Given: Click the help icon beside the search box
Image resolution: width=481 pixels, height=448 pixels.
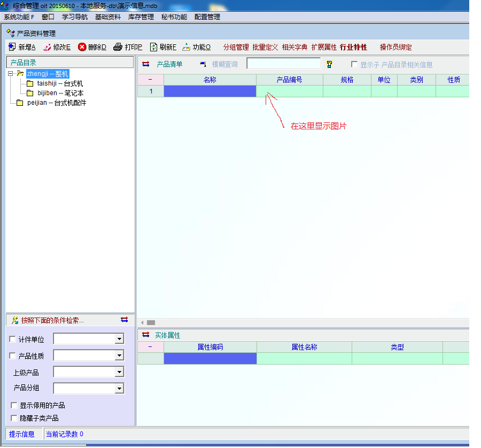Looking at the screenshot, I should pos(329,64).
